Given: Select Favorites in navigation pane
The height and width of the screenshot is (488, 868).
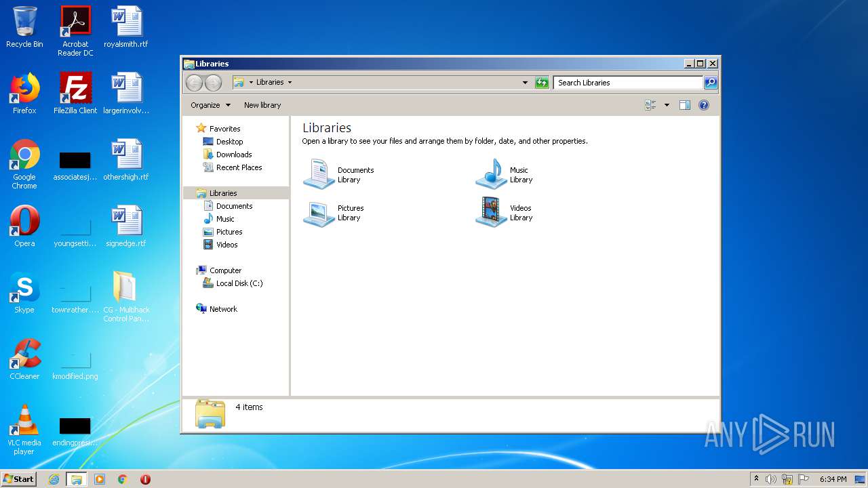Looking at the screenshot, I should 218,129.
